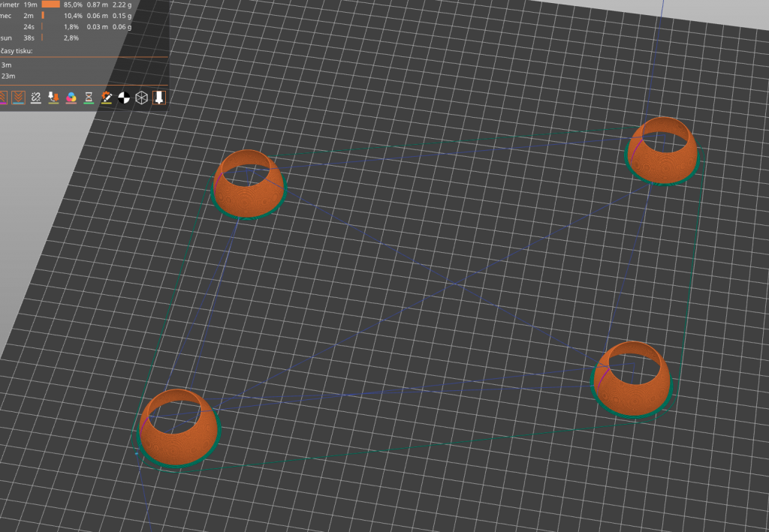Click the 23m estimated print time value

(8, 76)
